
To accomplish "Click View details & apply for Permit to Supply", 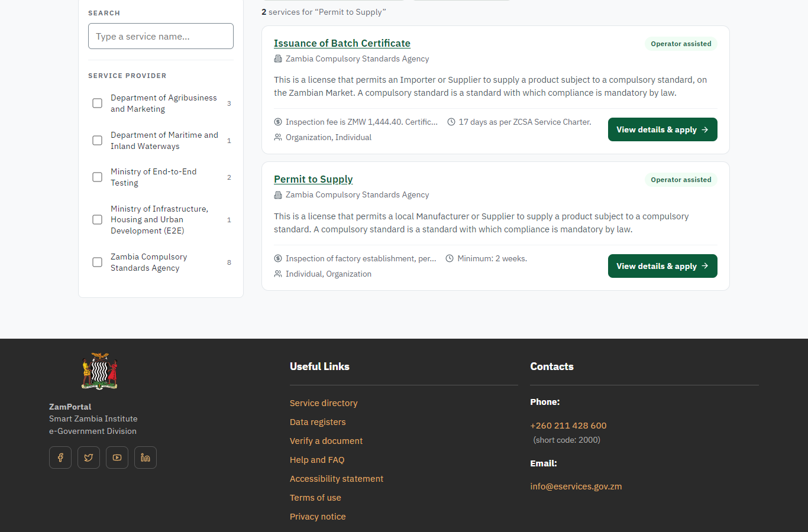I will [662, 266].
